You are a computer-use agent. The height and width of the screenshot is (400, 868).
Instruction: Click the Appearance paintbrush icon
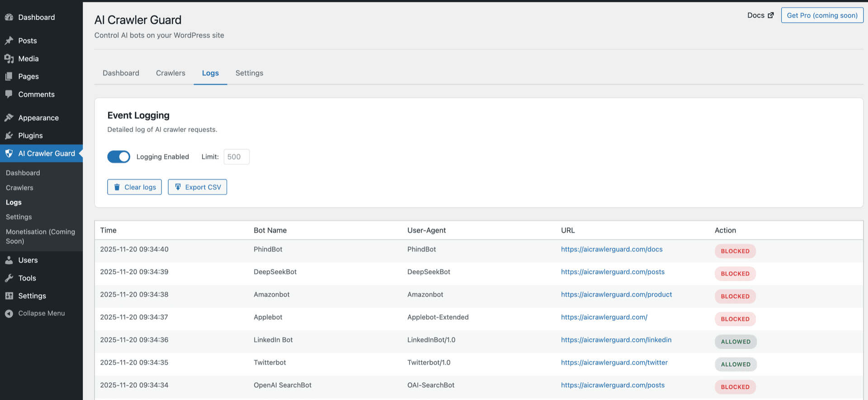(9, 118)
